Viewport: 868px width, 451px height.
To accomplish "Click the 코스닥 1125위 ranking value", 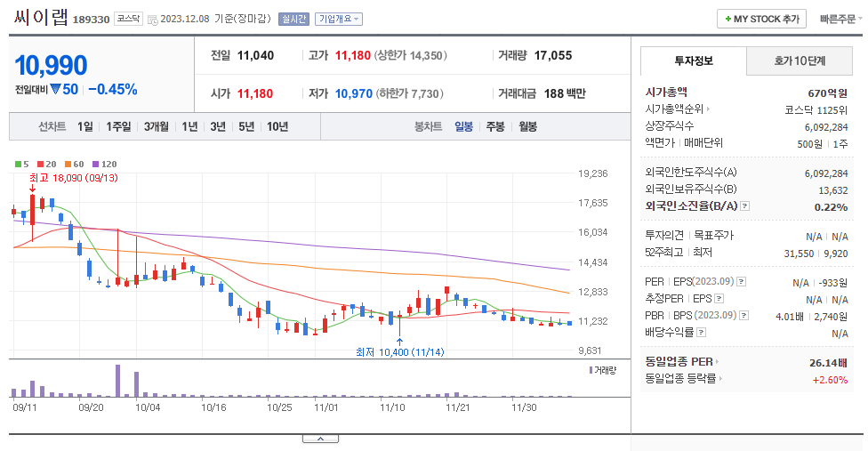I will (816, 110).
